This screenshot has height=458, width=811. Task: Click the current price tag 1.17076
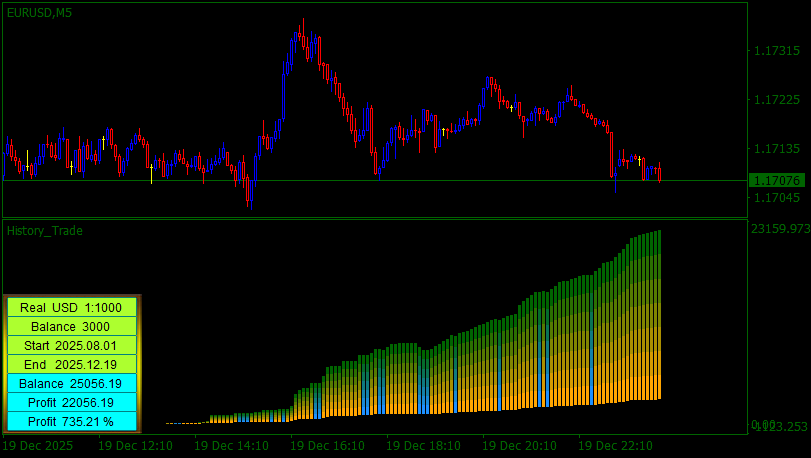click(777, 180)
